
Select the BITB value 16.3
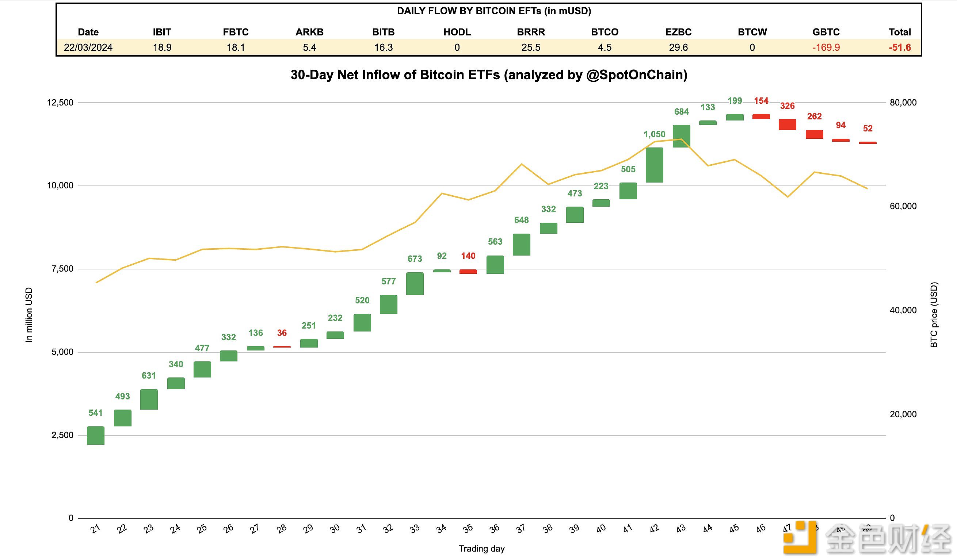[x=383, y=47]
